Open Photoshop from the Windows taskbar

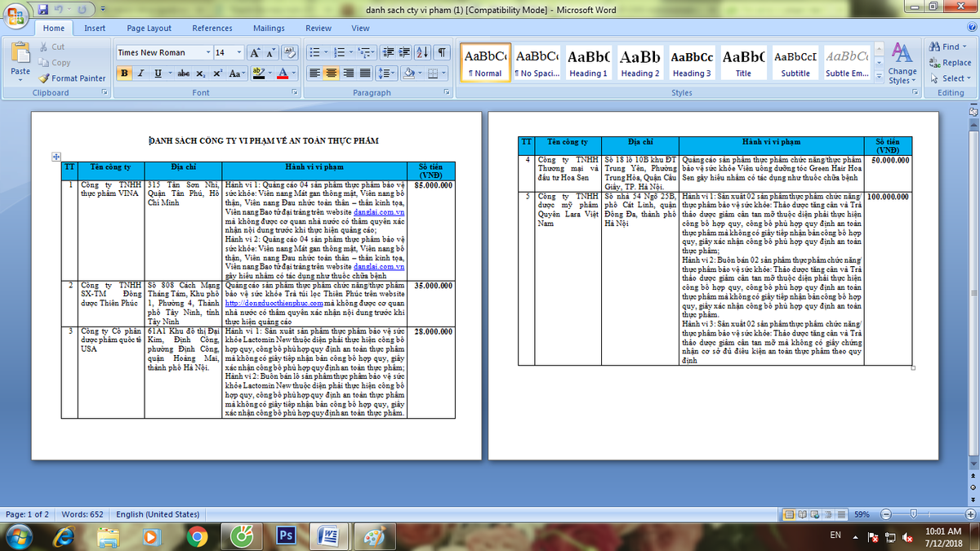286,535
